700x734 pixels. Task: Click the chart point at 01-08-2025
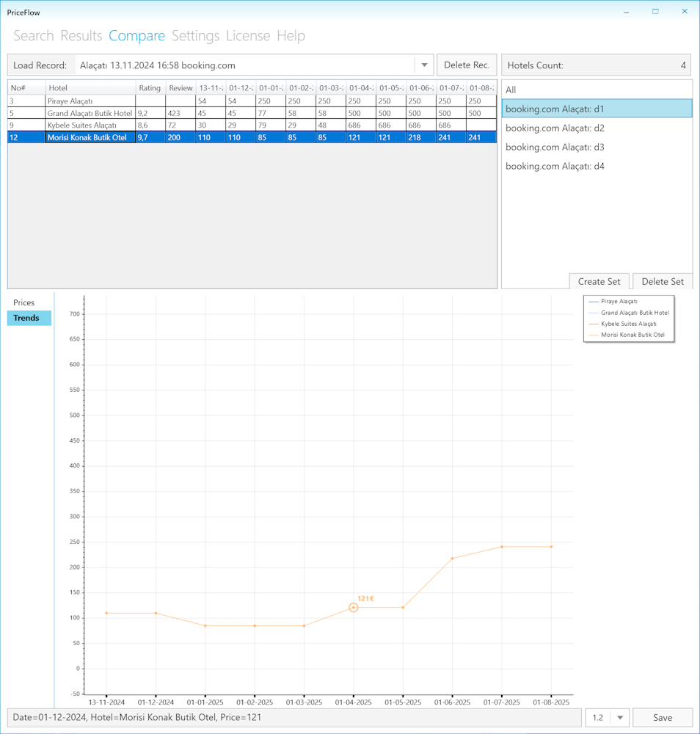click(551, 547)
